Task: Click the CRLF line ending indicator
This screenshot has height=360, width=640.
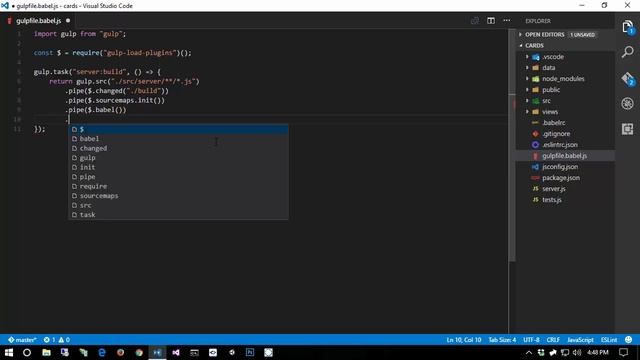Action: click(x=553, y=340)
